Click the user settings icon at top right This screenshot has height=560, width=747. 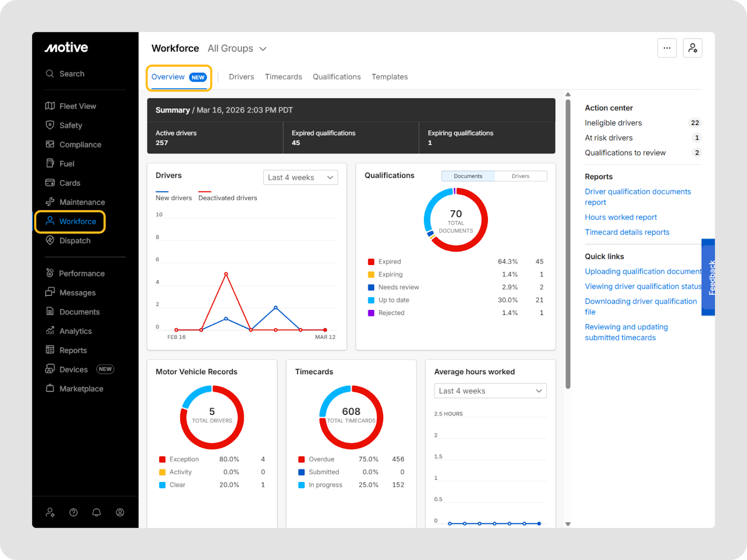click(692, 48)
